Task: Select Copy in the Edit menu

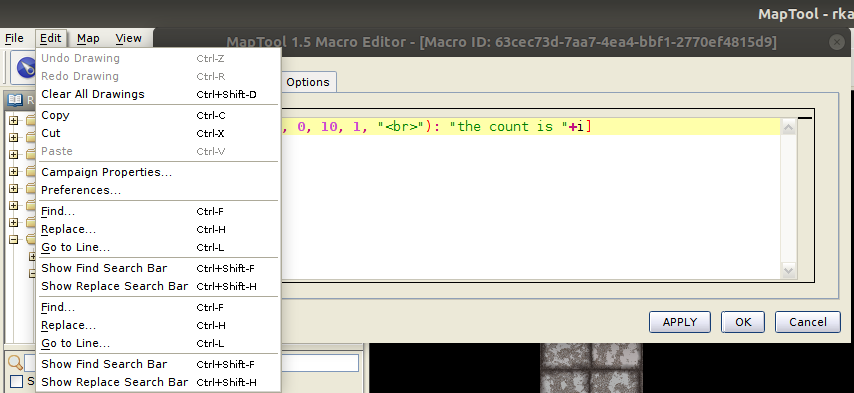Action: (x=158, y=115)
